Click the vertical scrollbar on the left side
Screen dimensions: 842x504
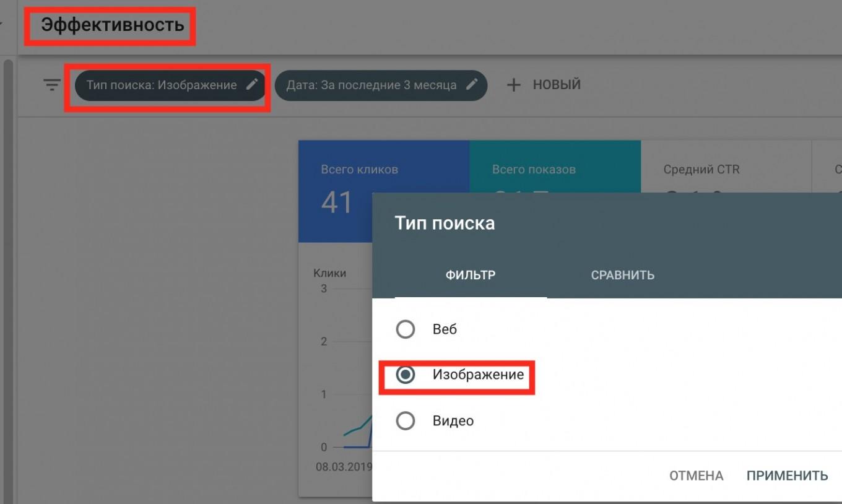tap(8, 248)
